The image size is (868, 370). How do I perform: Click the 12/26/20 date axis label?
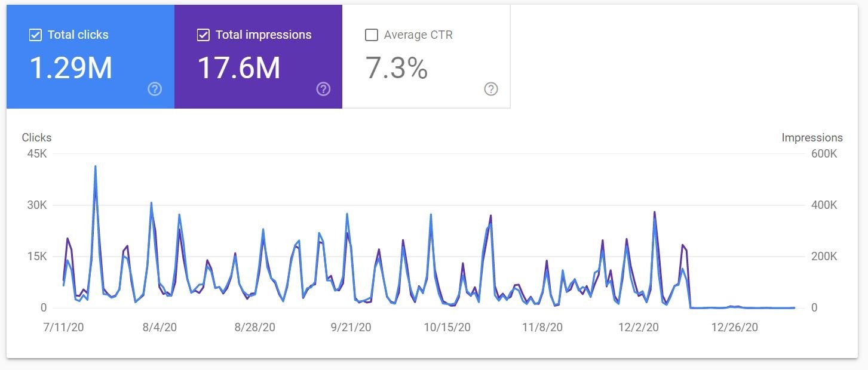(x=734, y=327)
